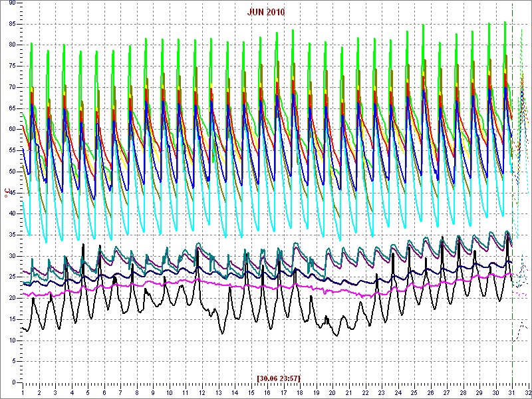Click the 70 value on temperature axis
The height and width of the screenshot is (399, 532).
pyautogui.click(x=12, y=87)
